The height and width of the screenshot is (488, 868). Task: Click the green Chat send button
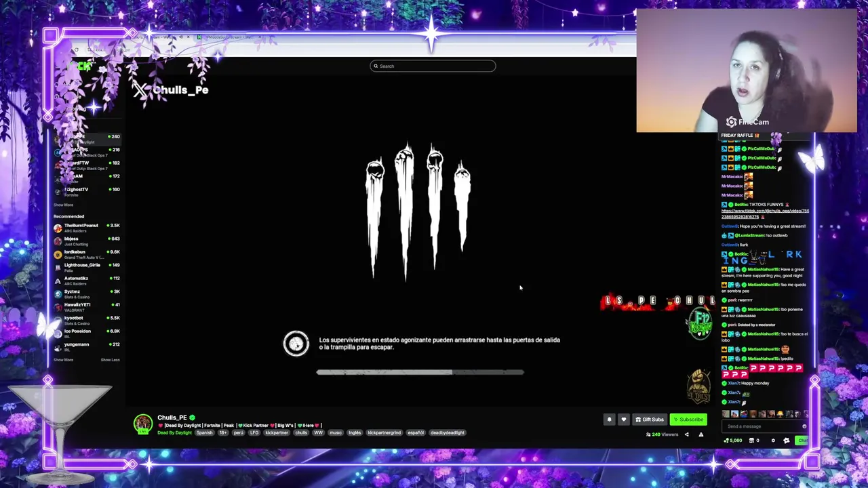click(802, 441)
